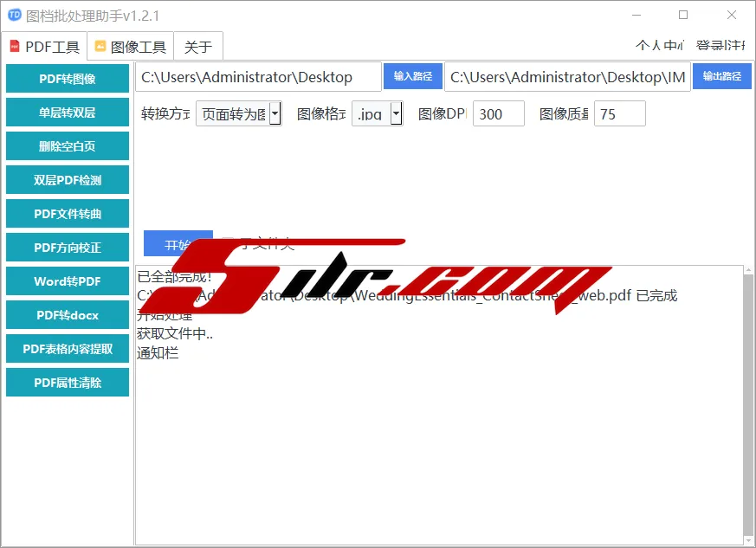The width and height of the screenshot is (756, 548).
Task: Click the scrollbar up arrow in the log
Action: coord(748,270)
